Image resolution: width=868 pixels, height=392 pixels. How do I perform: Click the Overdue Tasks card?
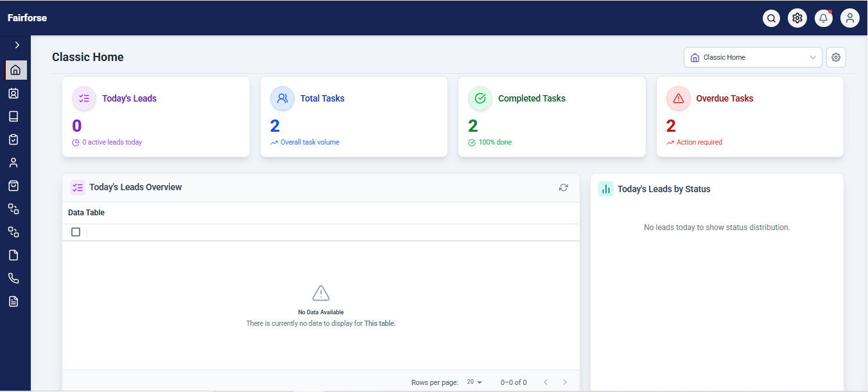749,116
